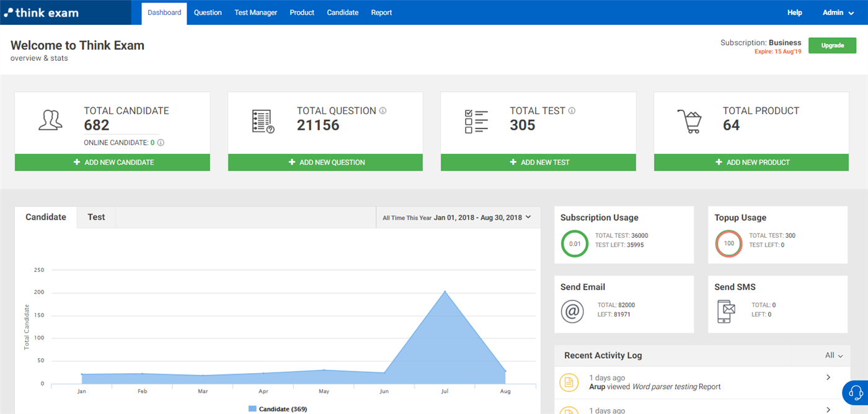Switch to the Test chart tab
The height and width of the screenshot is (414, 868).
(96, 217)
